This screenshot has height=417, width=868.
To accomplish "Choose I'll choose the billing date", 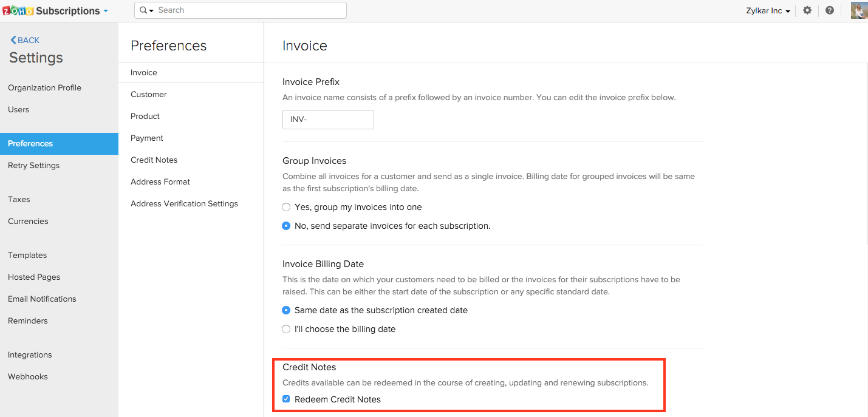I will coord(286,329).
